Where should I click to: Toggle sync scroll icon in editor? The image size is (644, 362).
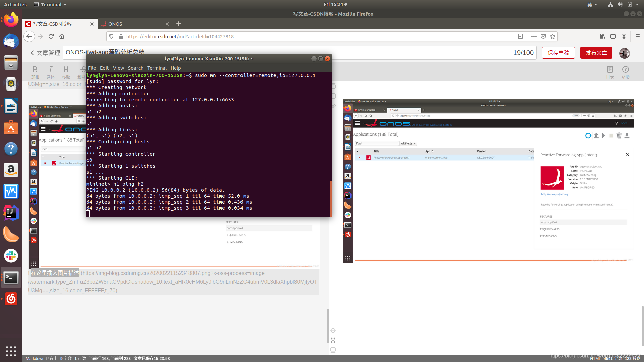tap(333, 330)
